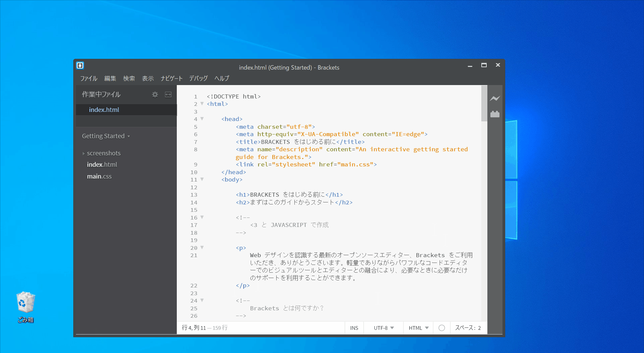
Task: Collapse the p tag fold on line 20
Action: pyautogui.click(x=202, y=247)
